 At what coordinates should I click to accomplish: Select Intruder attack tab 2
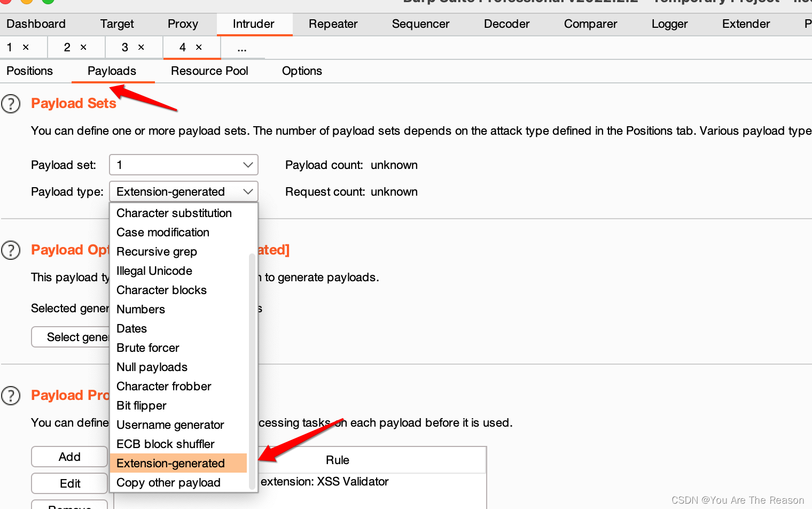(x=67, y=48)
